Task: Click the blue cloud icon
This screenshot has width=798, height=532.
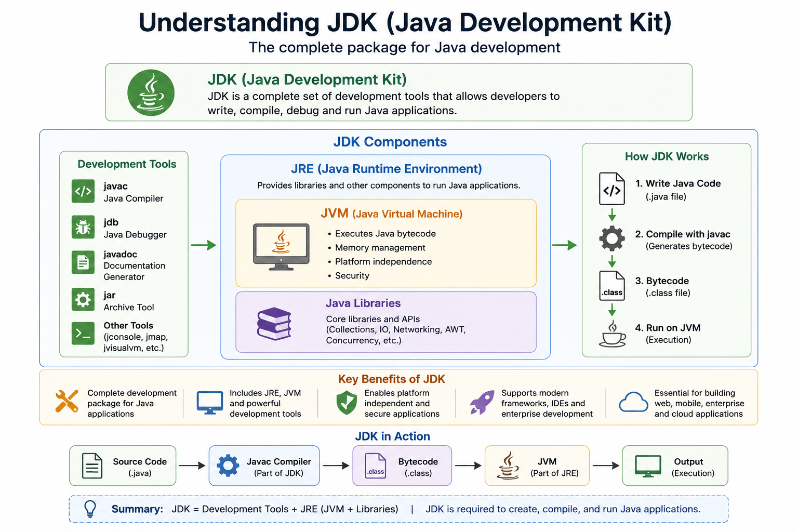Action: tap(633, 402)
